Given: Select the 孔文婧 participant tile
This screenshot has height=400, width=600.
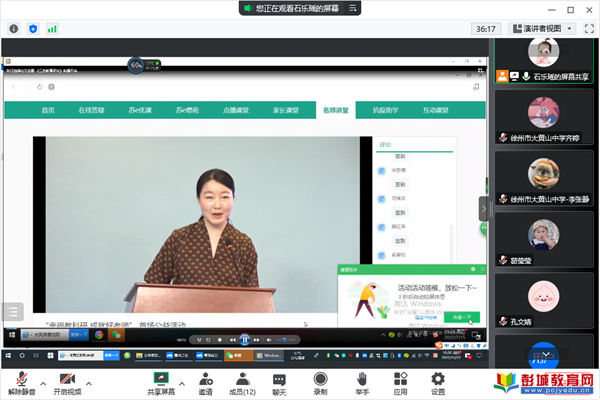Looking at the screenshot, I should click(543, 300).
